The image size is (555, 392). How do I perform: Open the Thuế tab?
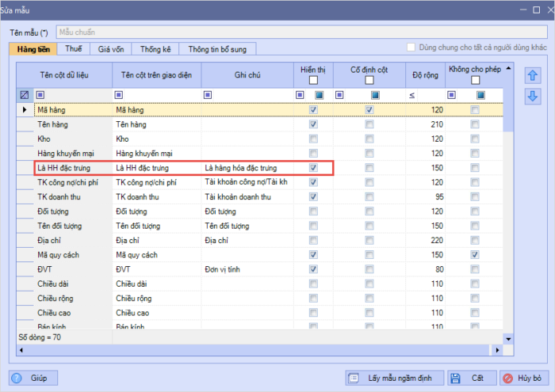click(x=73, y=49)
